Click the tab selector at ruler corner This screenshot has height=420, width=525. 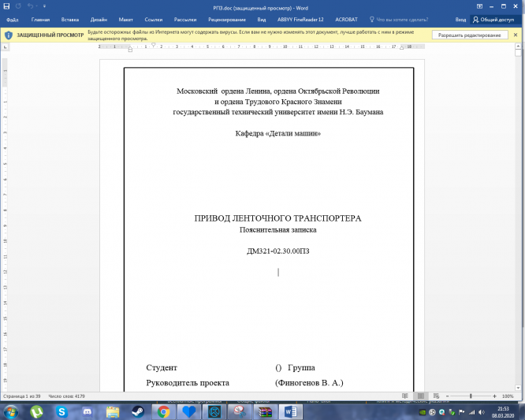(x=5, y=47)
